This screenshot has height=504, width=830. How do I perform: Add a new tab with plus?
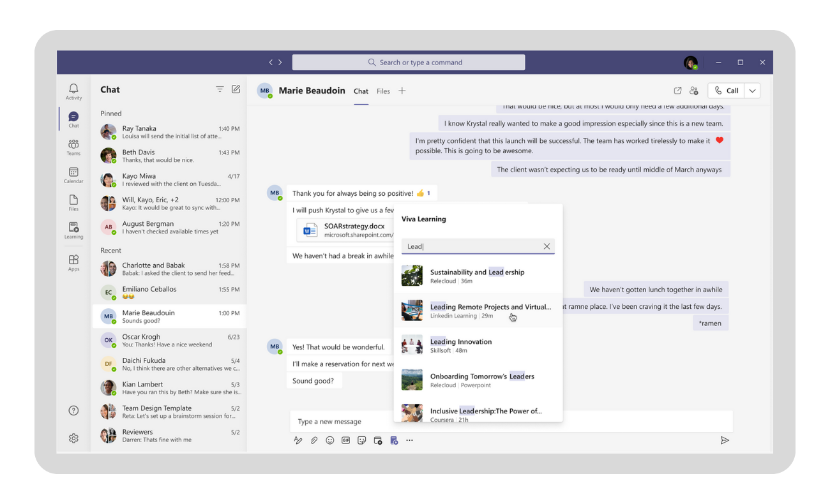(x=402, y=91)
